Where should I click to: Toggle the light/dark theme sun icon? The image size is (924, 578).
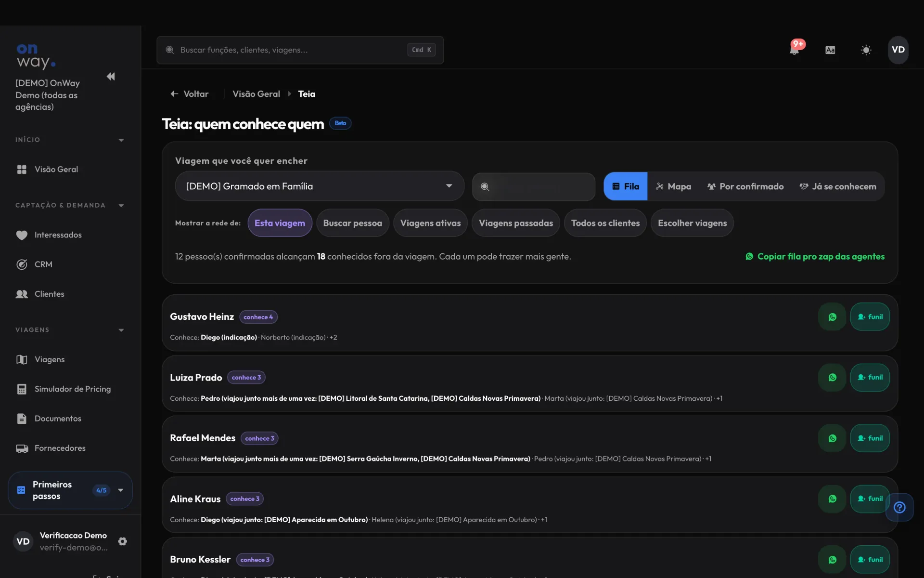click(866, 50)
